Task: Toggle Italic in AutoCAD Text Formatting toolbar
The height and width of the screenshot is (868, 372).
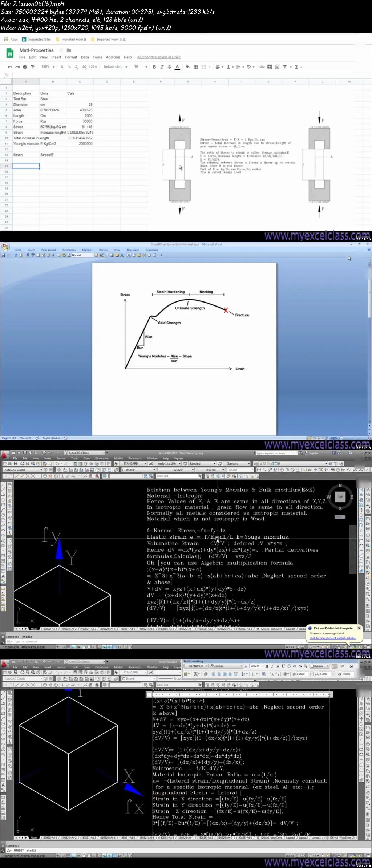Action: tap(272, 666)
